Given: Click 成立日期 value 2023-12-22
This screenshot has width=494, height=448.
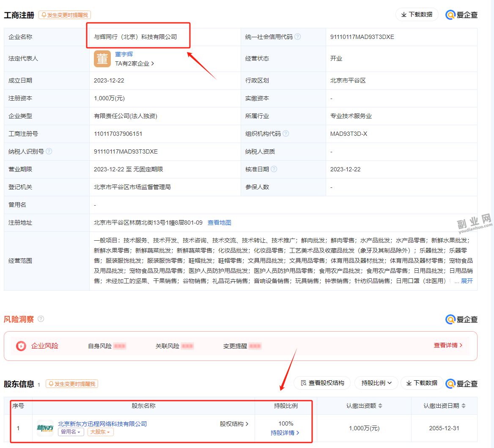Looking at the screenshot, I should pos(109,81).
